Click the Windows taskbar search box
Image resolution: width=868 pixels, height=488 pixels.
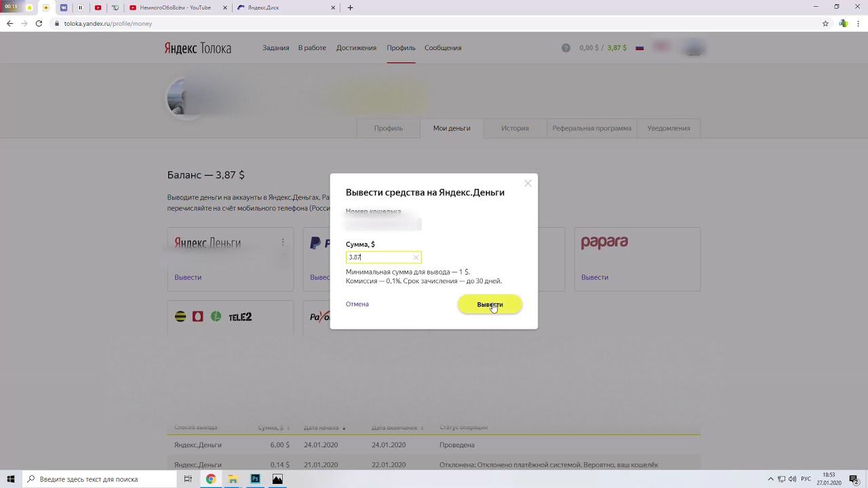click(100, 479)
